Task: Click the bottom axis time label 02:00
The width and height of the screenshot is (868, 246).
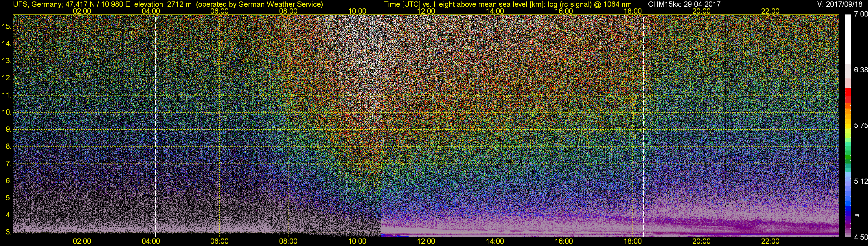Action: (82, 241)
